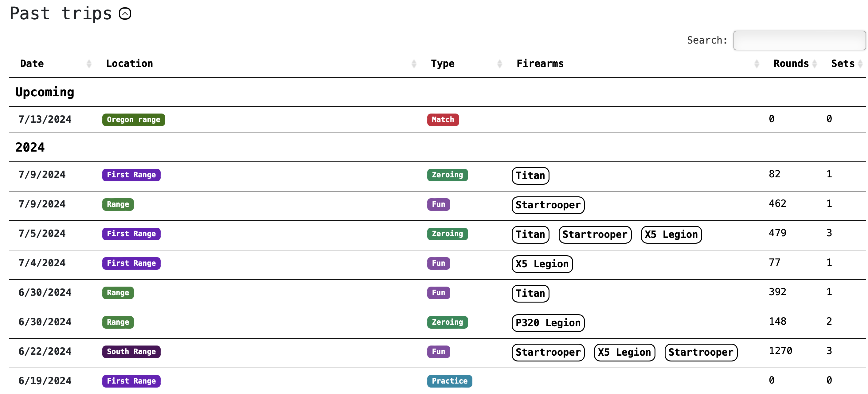Click the 1270 rounds value
The height and width of the screenshot is (394, 868).
780,350
